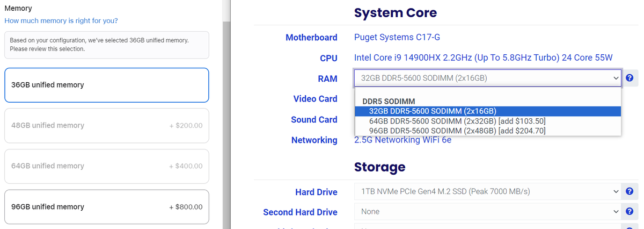
Task: Click the '+ $800.00' price text
Action: 186,207
